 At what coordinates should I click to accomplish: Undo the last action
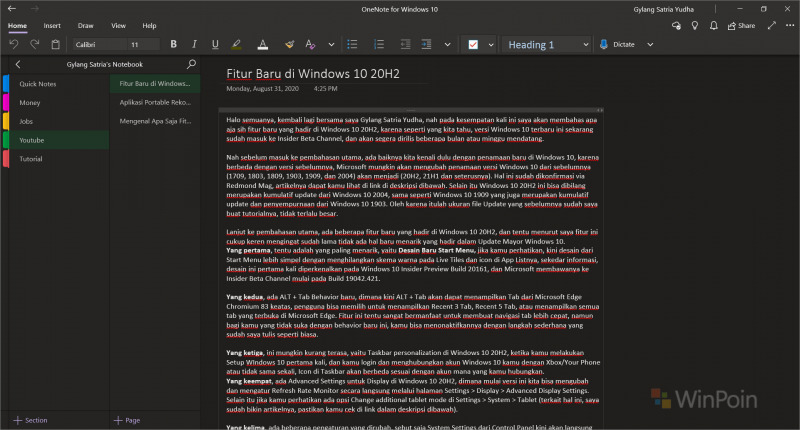14,44
